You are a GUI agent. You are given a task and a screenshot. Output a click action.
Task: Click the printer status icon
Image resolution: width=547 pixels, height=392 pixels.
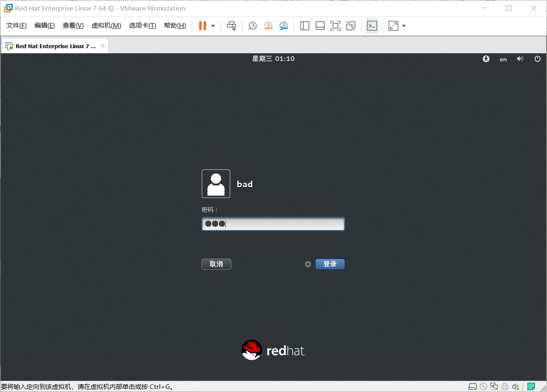click(x=505, y=387)
